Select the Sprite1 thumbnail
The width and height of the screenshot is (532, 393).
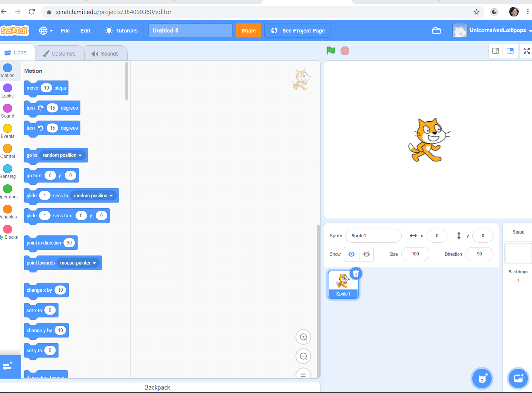343,283
